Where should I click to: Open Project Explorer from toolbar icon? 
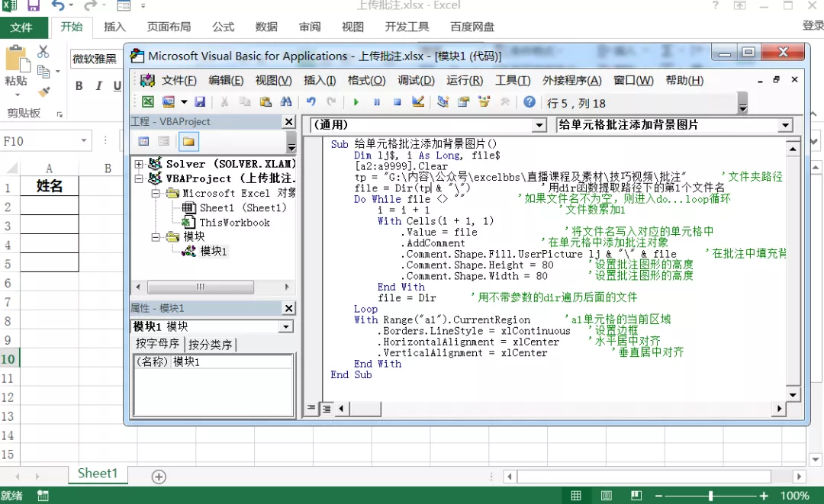coord(443,102)
